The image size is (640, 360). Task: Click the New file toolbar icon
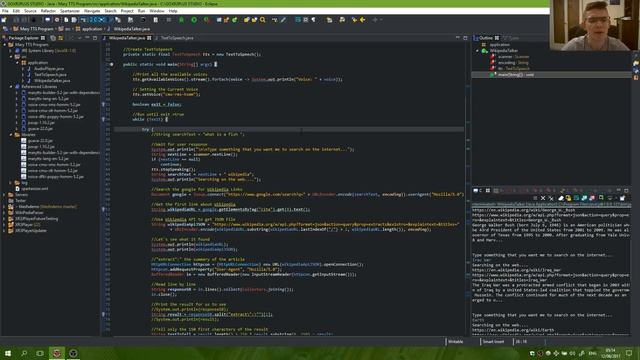point(4,20)
